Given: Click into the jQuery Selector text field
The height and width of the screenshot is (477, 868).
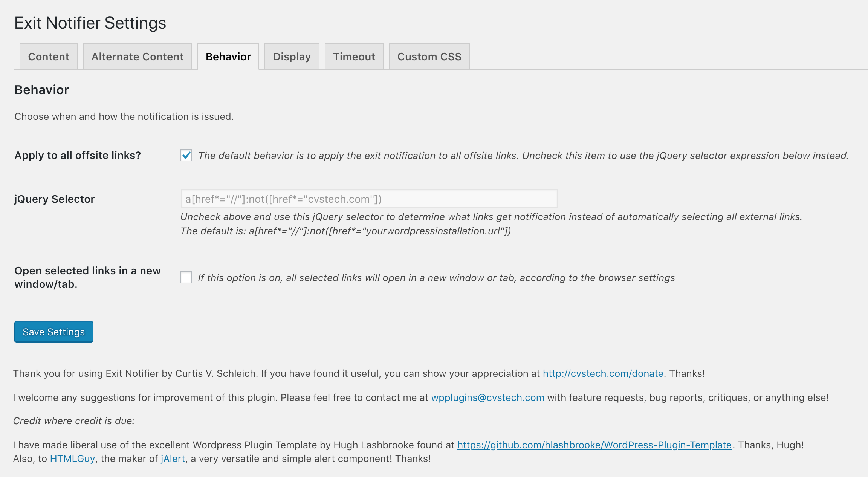Looking at the screenshot, I should click(x=369, y=199).
